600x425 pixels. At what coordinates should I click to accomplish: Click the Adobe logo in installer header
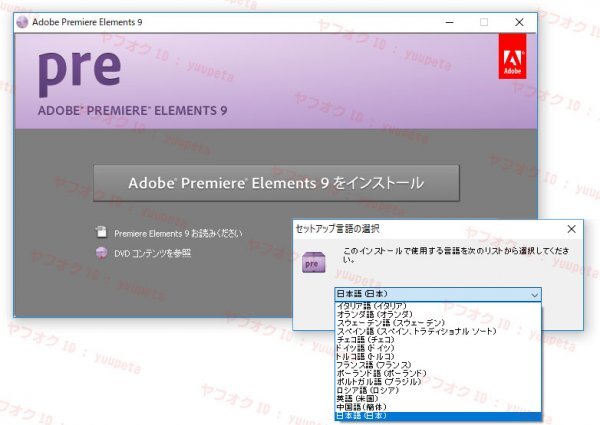(512, 56)
